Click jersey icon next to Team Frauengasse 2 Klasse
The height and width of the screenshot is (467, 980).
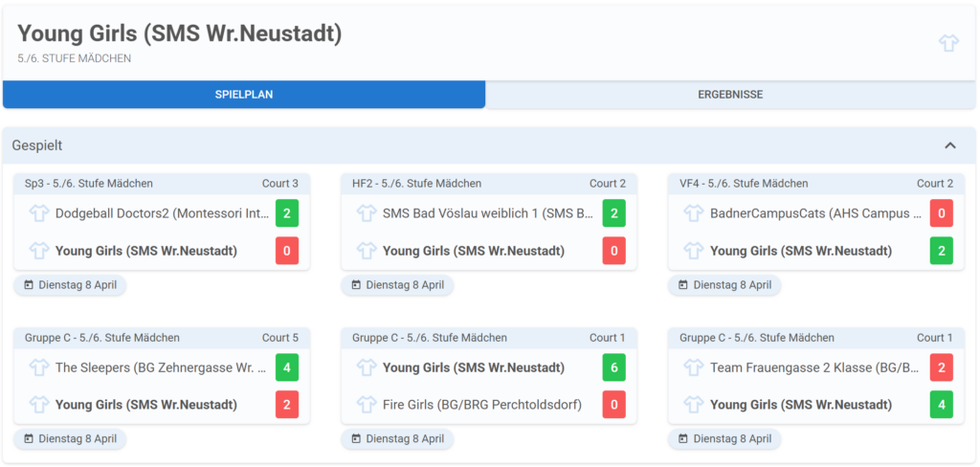click(x=694, y=367)
